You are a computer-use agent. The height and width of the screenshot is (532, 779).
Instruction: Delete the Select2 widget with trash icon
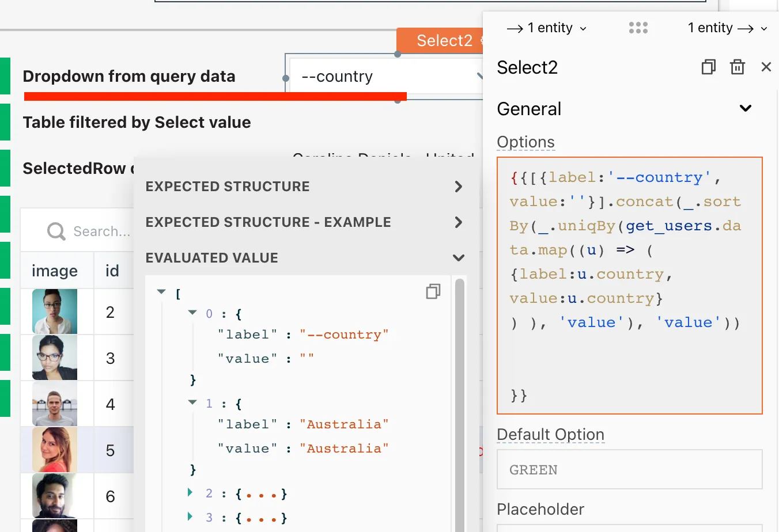click(738, 67)
